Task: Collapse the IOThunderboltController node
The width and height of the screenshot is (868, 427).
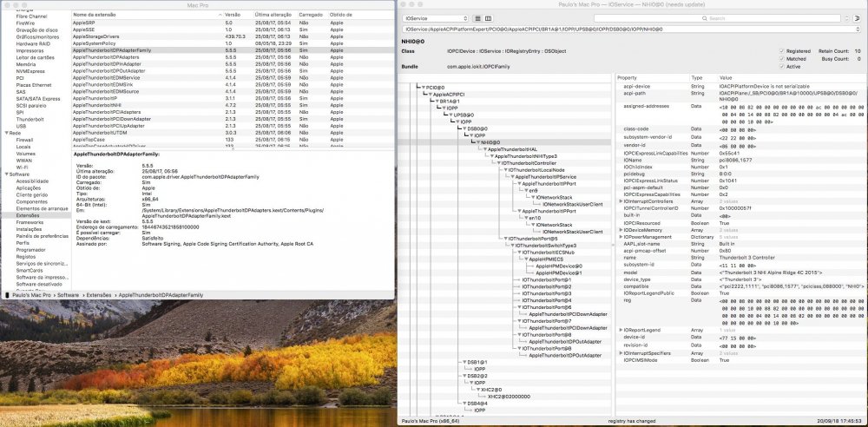Action: (x=499, y=163)
